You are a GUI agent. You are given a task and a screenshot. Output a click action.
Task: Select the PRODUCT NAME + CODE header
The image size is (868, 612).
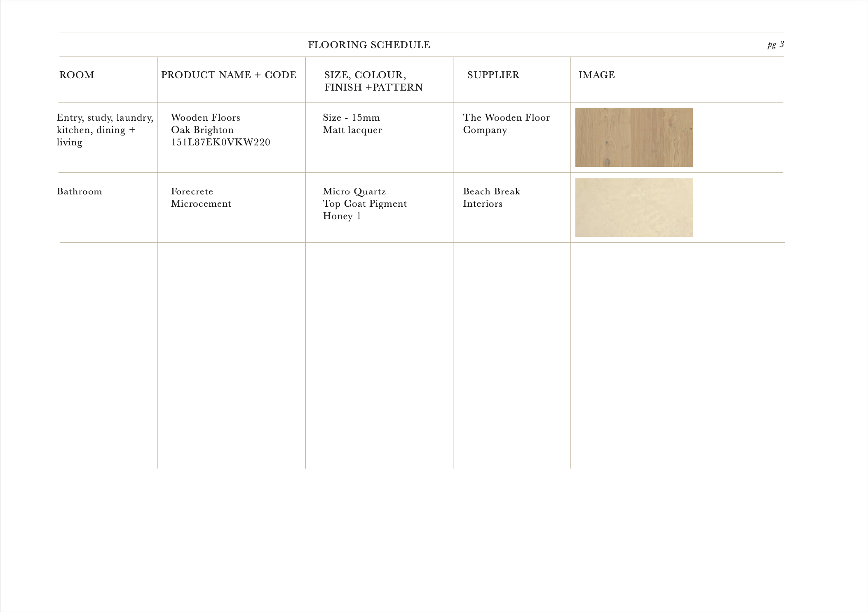[x=229, y=75]
